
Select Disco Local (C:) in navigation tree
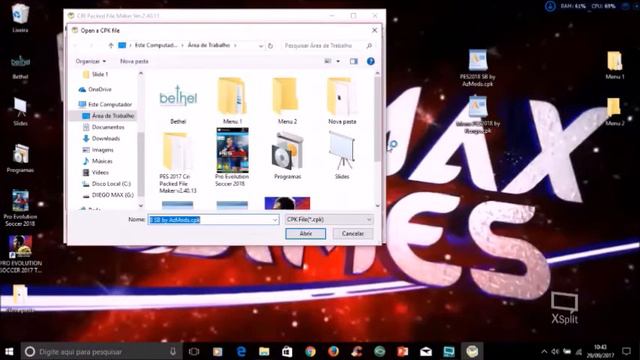[x=107, y=184]
